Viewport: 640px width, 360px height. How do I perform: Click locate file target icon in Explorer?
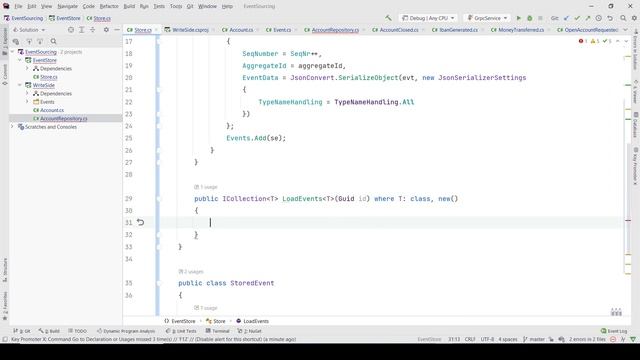coord(71,30)
